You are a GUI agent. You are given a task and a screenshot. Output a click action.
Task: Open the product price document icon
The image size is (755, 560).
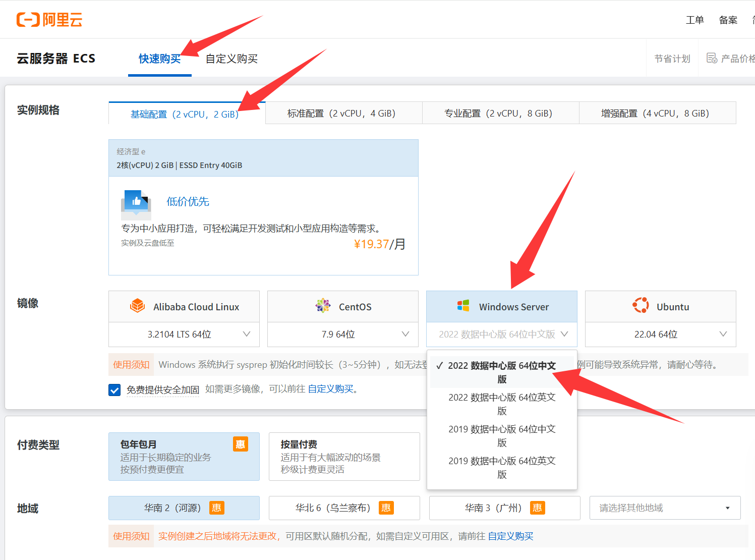point(712,59)
